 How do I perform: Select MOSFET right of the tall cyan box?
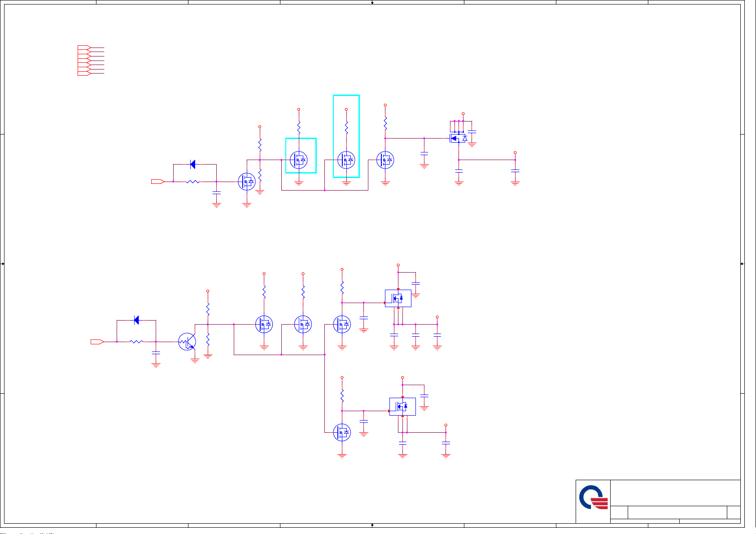point(385,160)
